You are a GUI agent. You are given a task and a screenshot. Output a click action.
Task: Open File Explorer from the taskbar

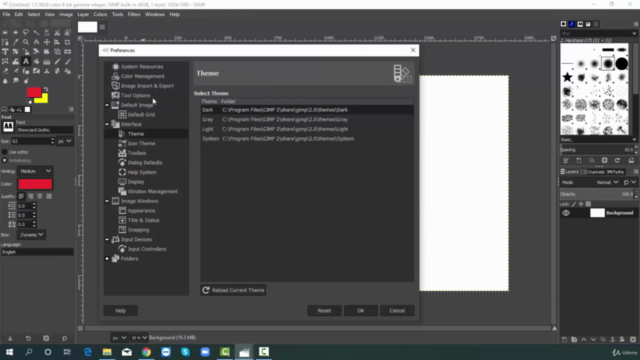click(107, 352)
